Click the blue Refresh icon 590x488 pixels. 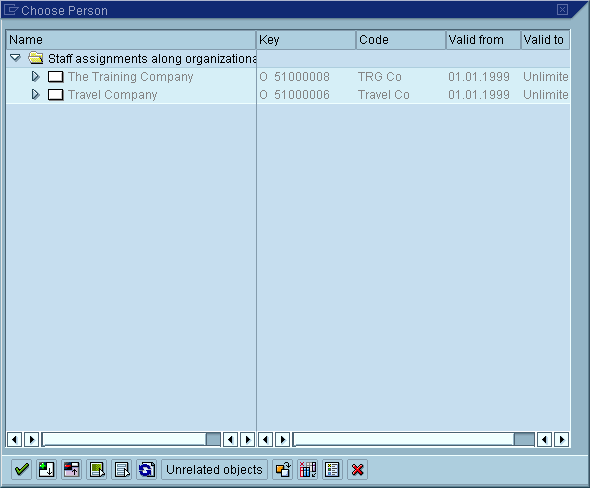click(146, 469)
